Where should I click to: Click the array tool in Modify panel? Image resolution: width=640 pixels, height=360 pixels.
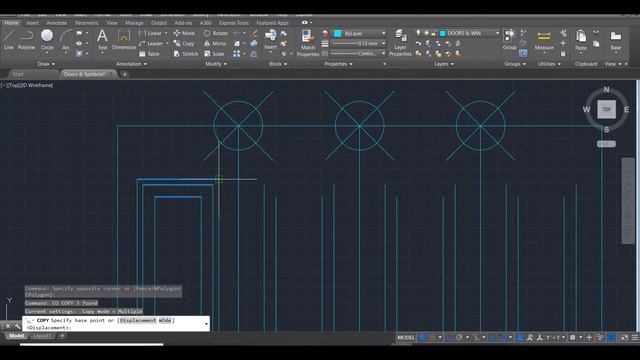pyautogui.click(x=237, y=53)
